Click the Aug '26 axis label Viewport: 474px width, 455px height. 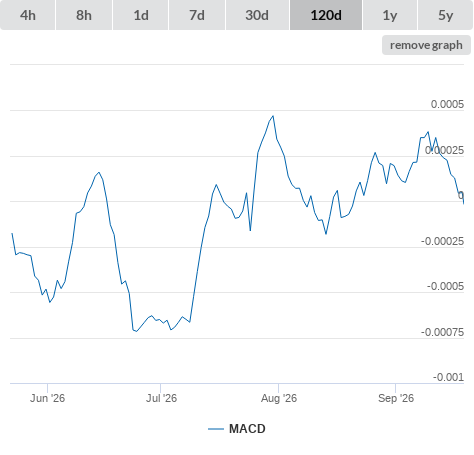[x=279, y=398]
